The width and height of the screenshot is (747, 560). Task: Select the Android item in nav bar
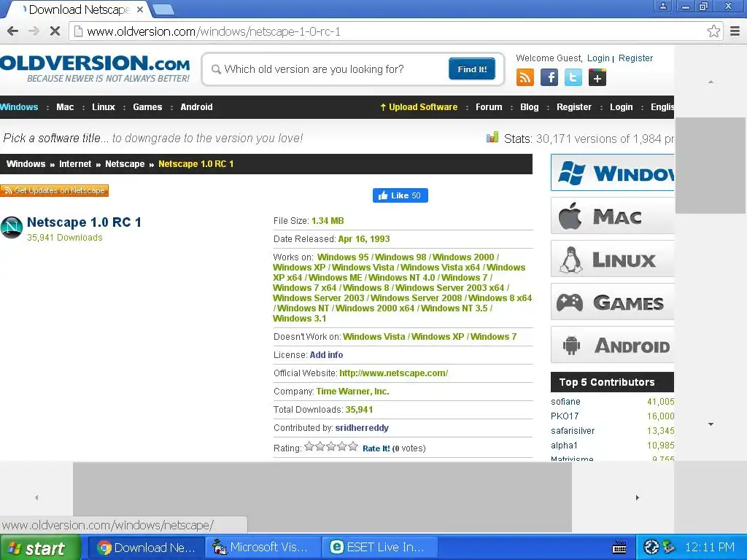(x=196, y=107)
